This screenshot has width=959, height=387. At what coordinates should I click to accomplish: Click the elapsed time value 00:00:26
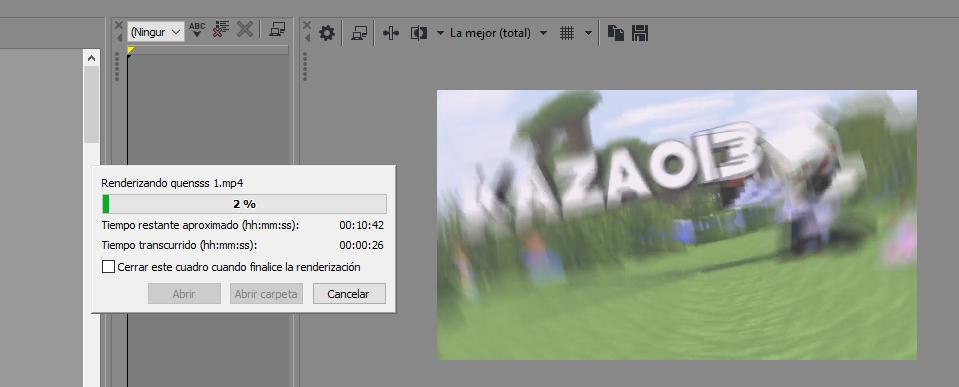[x=361, y=245]
